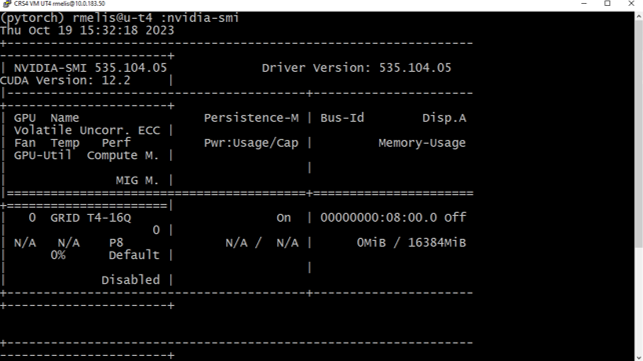The height and width of the screenshot is (361, 643).
Task: Minimize the terminal window
Action: 584,4
